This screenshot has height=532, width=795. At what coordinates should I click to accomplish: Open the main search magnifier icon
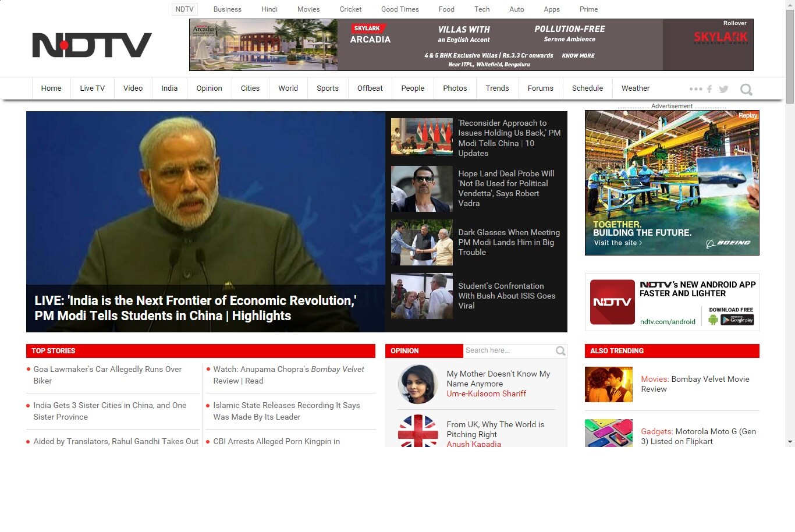(746, 89)
